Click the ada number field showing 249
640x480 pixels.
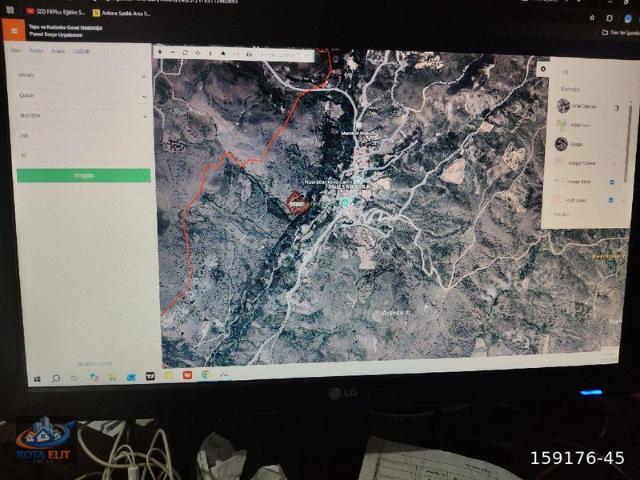point(84,136)
